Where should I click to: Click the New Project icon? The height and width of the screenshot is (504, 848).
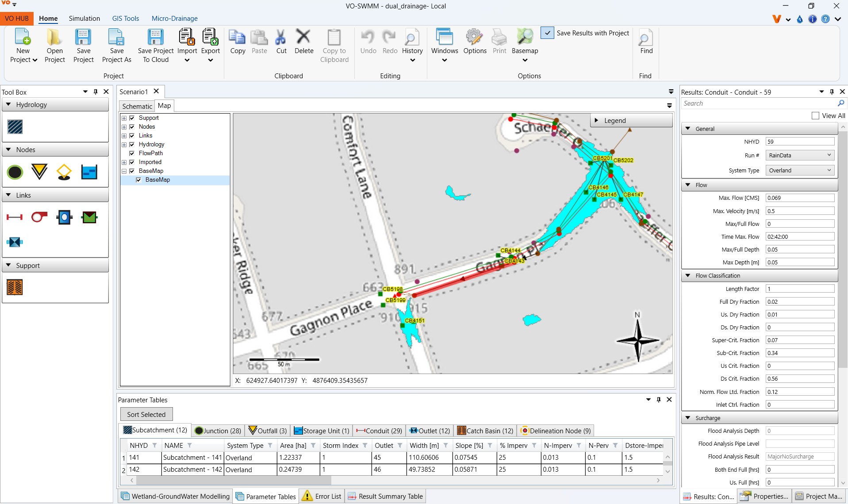[x=23, y=37]
